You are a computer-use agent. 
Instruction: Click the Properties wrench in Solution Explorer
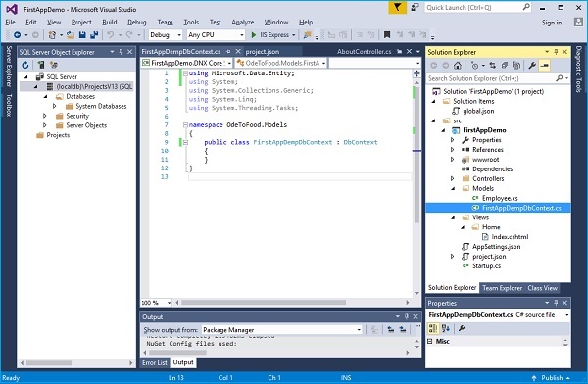pyautogui.click(x=532, y=66)
